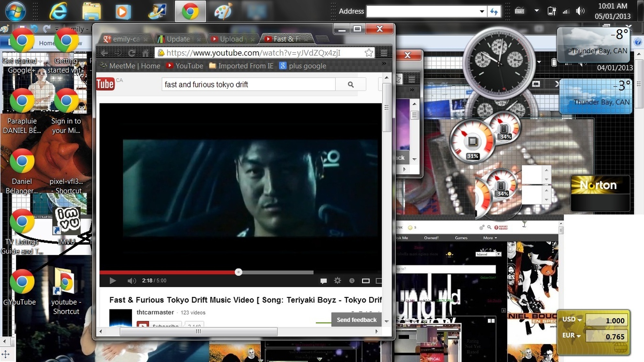Click the Chrome home button

pyautogui.click(x=145, y=52)
